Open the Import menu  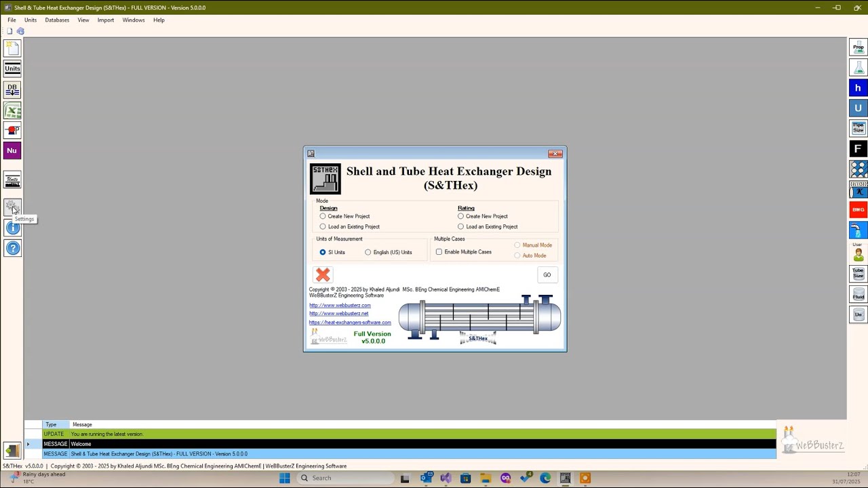(x=106, y=20)
